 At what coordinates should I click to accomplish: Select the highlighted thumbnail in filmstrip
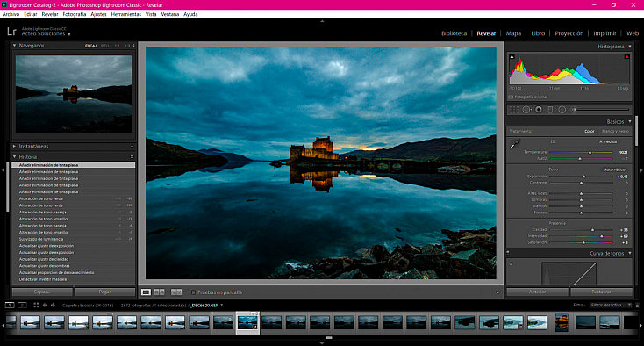click(x=247, y=322)
